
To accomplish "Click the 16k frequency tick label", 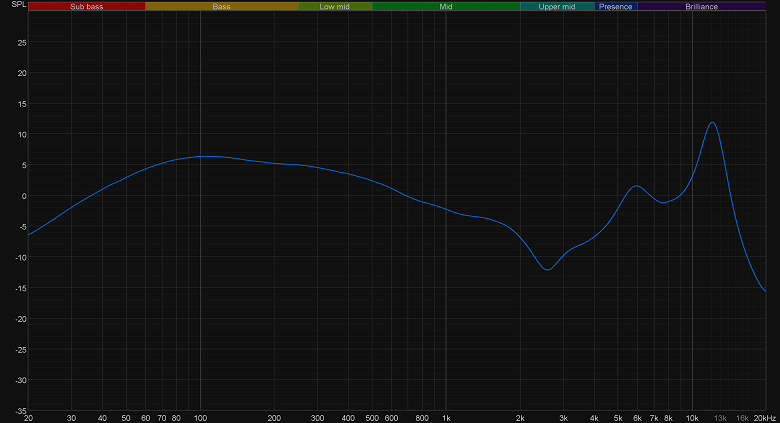I will point(742,418).
